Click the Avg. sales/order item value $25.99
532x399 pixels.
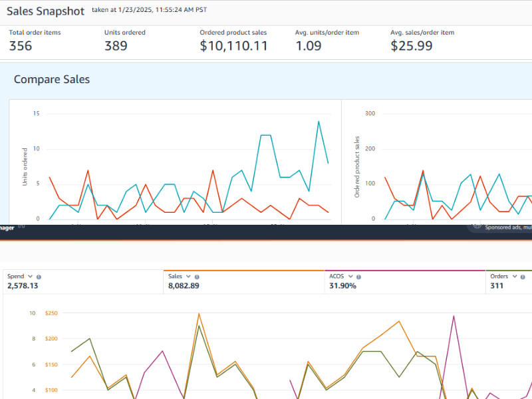[x=412, y=46]
